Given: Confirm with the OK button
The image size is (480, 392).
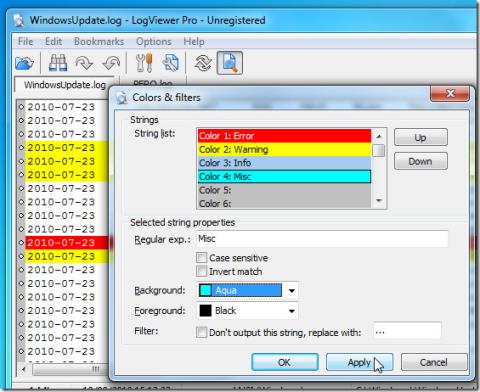Looking at the screenshot, I should tap(284, 362).
